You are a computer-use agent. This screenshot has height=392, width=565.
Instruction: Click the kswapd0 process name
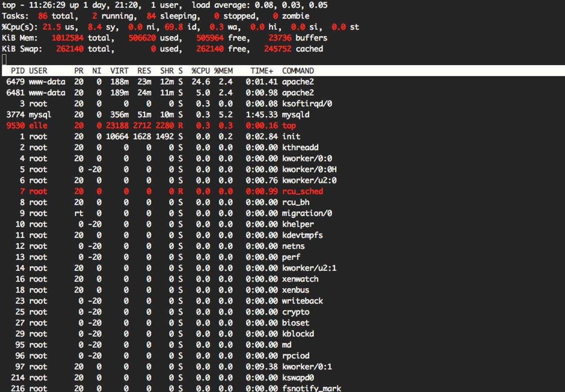point(298,378)
